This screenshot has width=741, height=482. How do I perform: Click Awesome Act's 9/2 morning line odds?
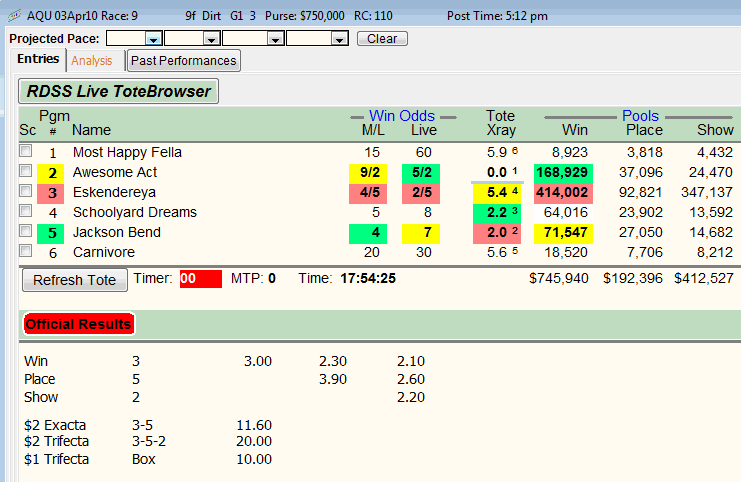coord(368,173)
